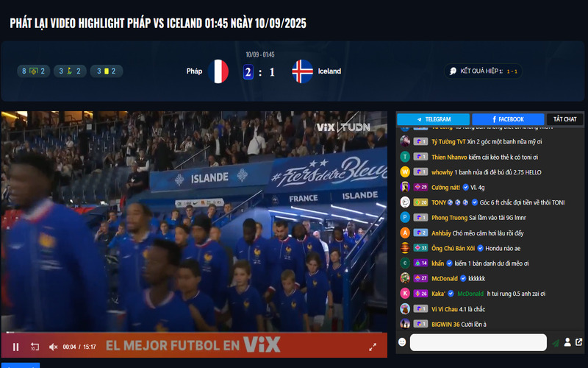Unmute the video sound
Screen dimensions: 588x368
point(53,347)
